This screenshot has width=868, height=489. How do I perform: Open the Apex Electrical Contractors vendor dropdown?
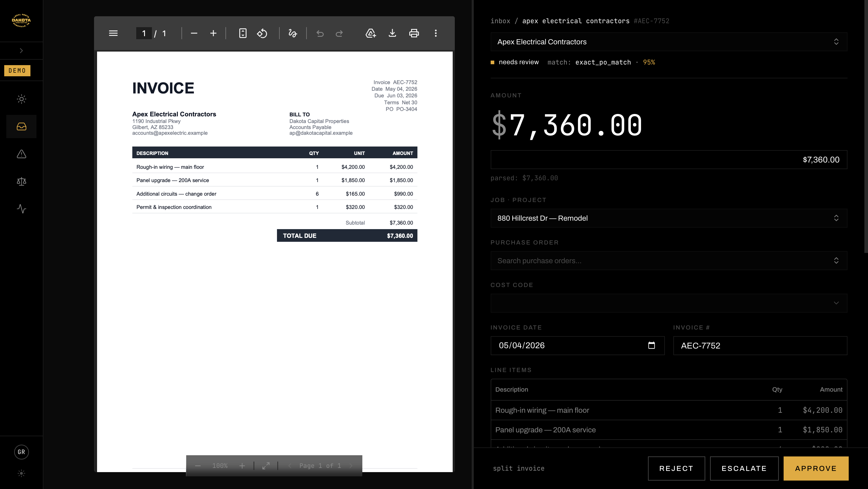[x=668, y=42]
